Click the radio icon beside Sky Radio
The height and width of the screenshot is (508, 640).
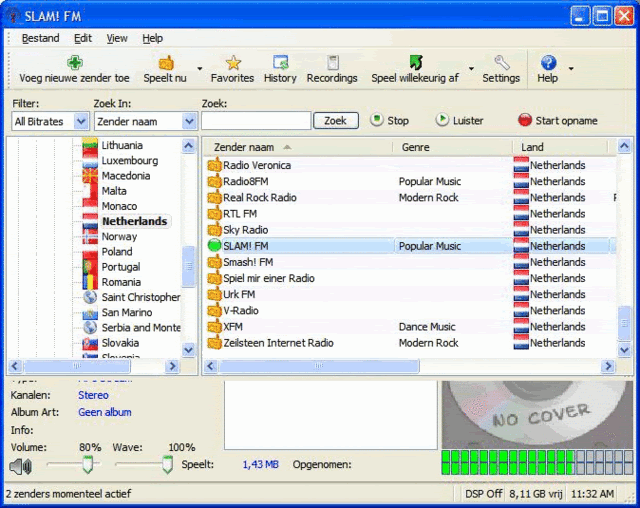pos(214,230)
